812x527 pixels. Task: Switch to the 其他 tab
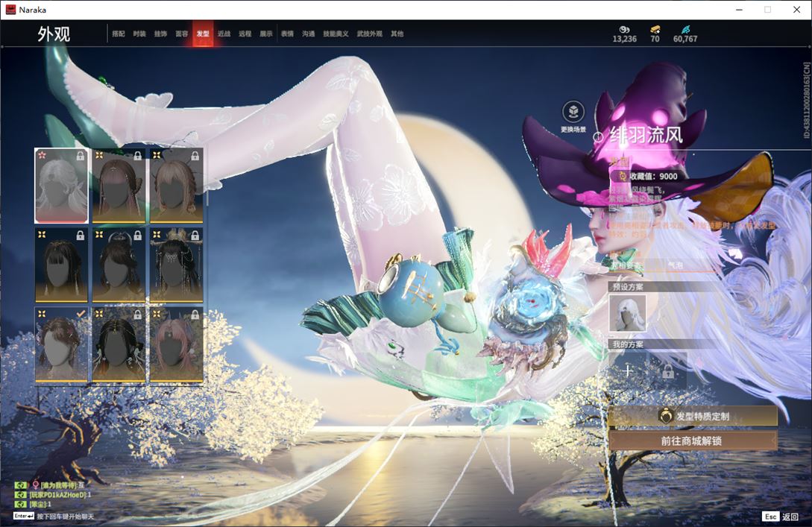click(x=397, y=34)
